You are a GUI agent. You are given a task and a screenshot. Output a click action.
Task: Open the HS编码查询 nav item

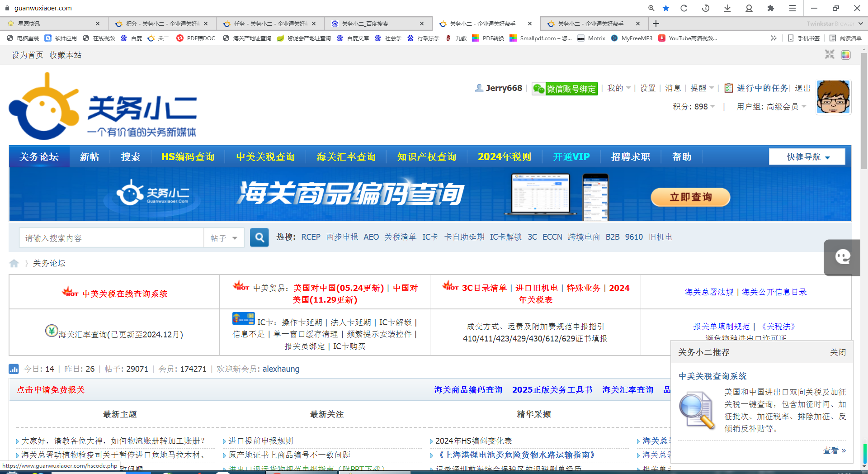(x=188, y=156)
